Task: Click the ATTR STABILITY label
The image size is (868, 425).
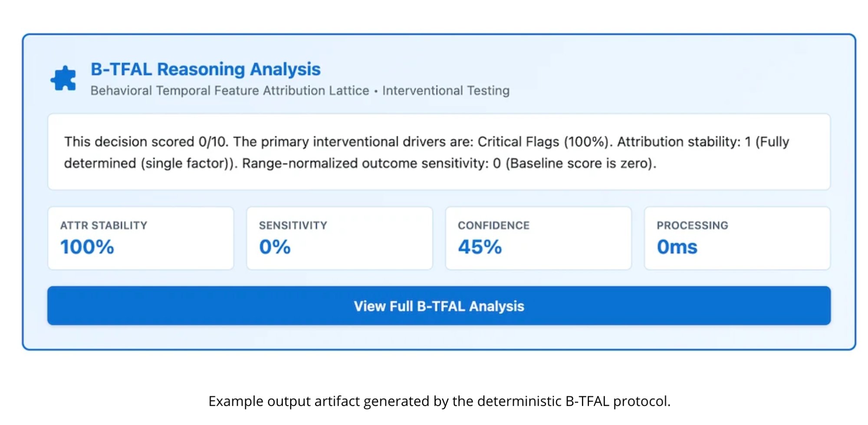Action: (x=104, y=225)
